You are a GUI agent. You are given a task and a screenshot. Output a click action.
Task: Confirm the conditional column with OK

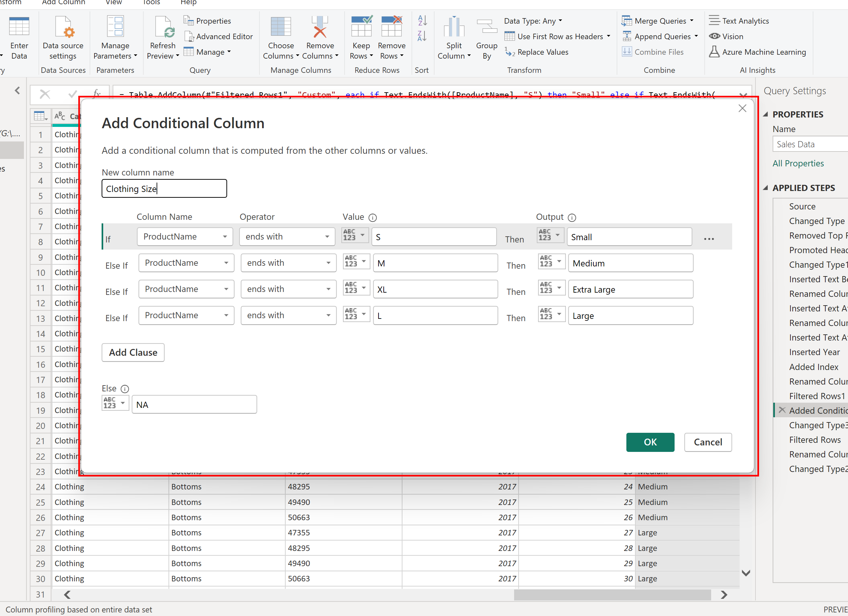click(x=650, y=442)
